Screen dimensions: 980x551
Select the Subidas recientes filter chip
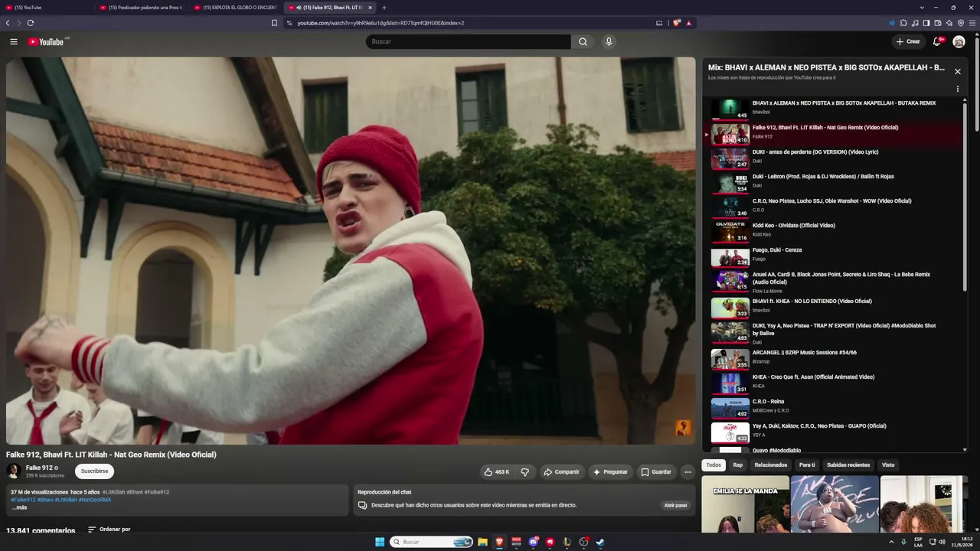848,465
